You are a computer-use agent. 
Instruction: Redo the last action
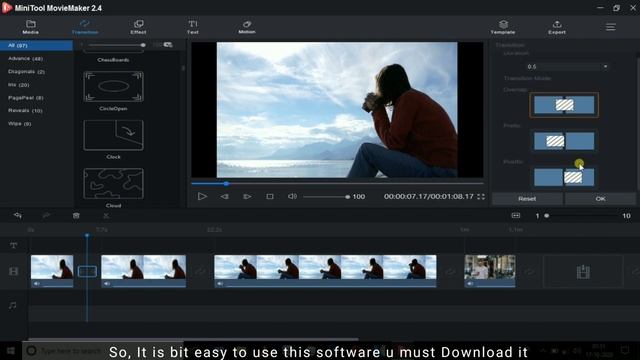[x=46, y=216]
